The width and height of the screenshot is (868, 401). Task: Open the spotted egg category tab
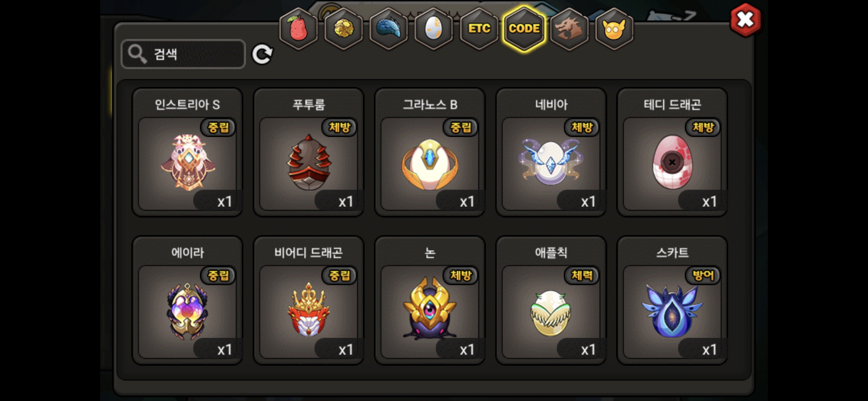[434, 29]
